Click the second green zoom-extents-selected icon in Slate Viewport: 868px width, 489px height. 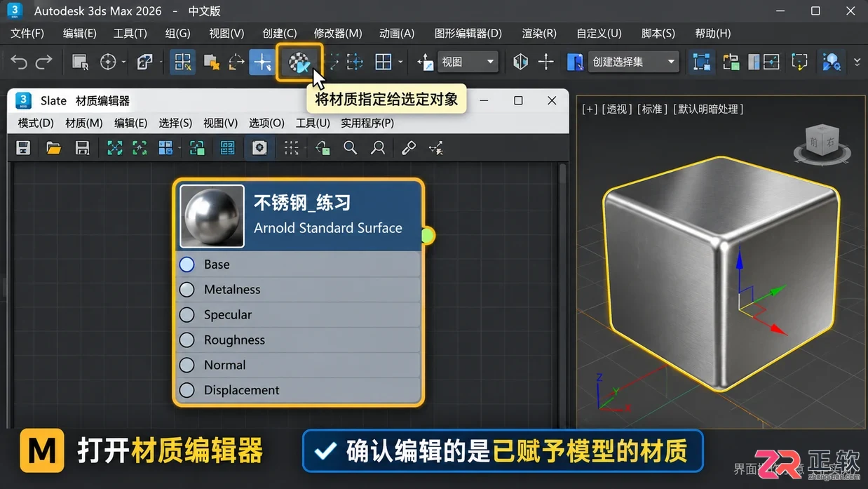[x=140, y=148]
